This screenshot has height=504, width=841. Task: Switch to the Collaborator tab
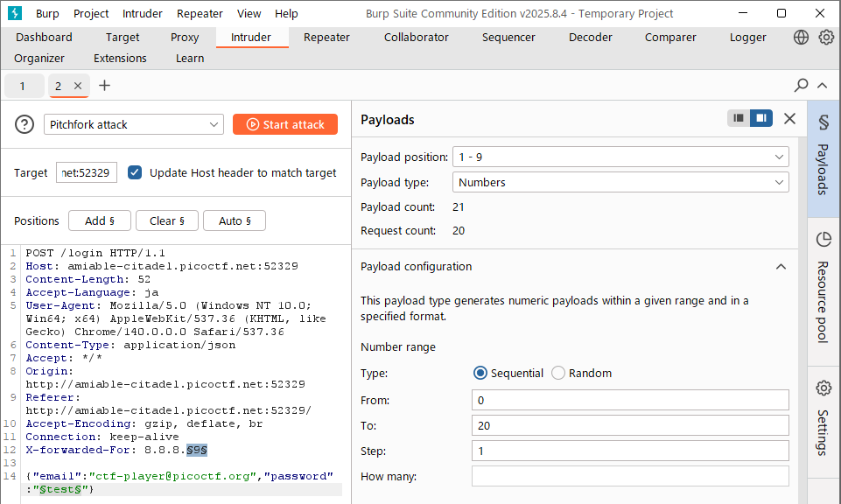pos(417,37)
